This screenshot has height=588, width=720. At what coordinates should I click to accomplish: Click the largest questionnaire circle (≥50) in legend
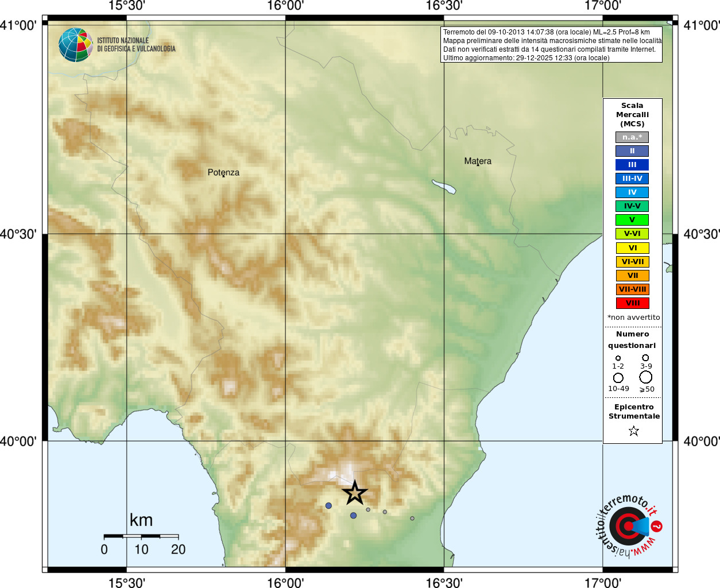click(645, 377)
